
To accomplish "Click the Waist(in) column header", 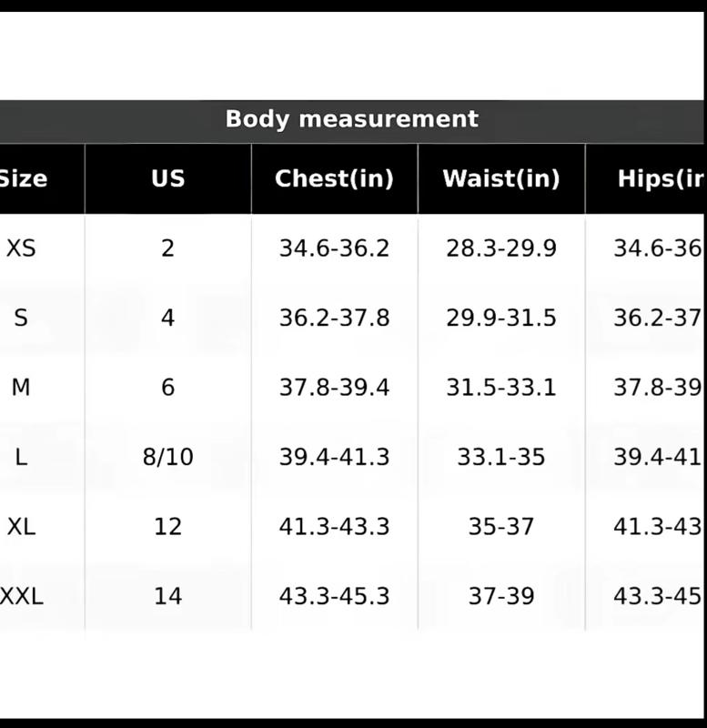I will (x=500, y=178).
